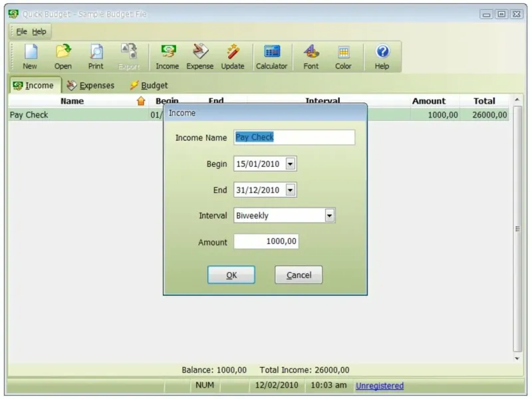Expand the Interval combo box
Screen dimensions: 532x399
coord(329,215)
